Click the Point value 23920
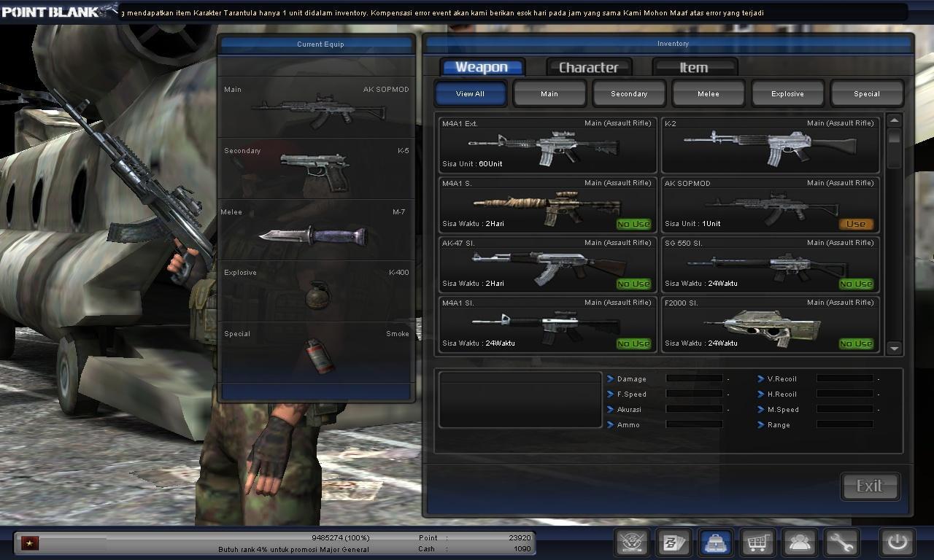Screen dimensions: 934x560 pos(520,537)
